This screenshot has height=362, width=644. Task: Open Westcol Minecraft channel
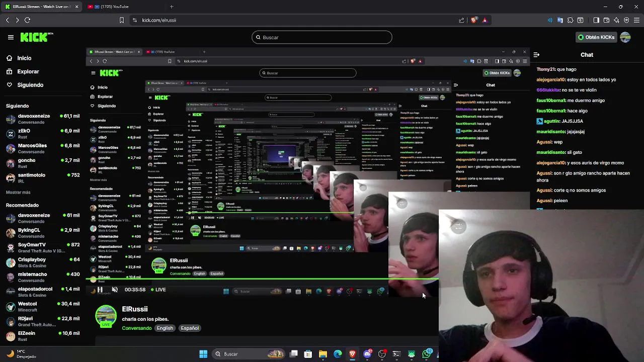pyautogui.click(x=42, y=306)
